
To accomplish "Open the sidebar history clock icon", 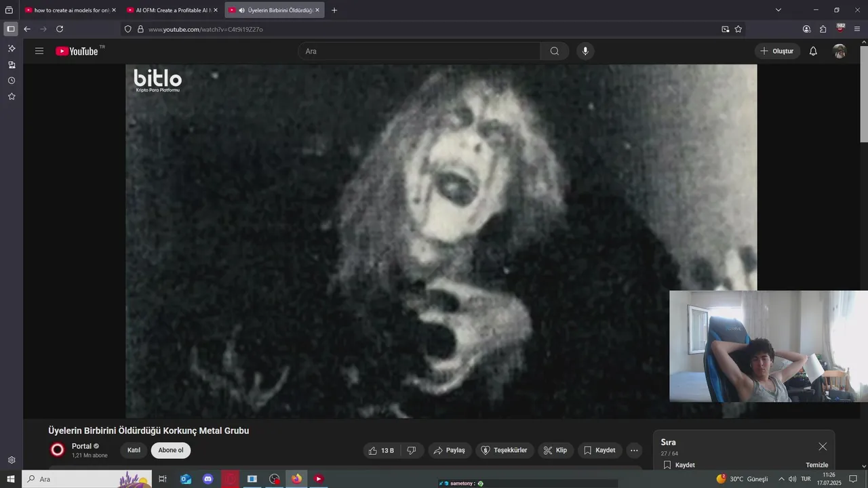I will click(12, 81).
